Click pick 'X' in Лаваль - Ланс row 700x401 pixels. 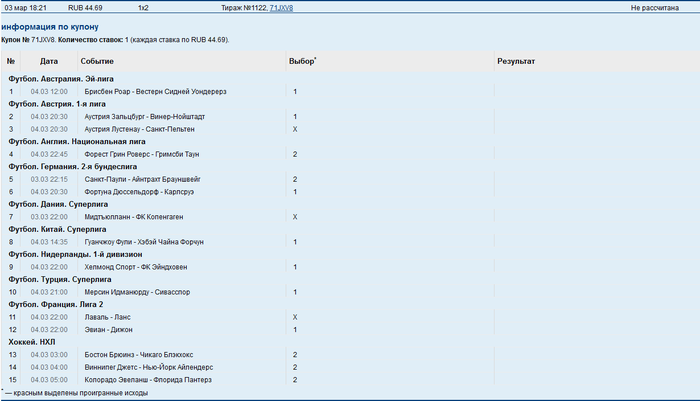(295, 317)
